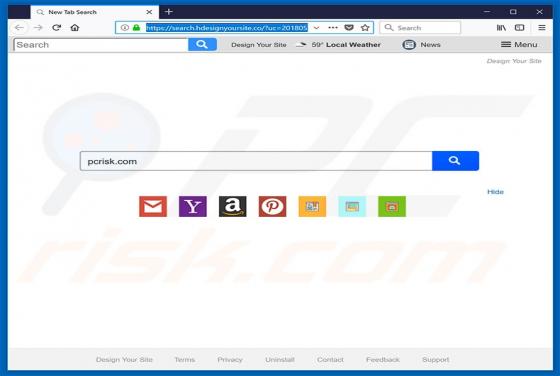Click the weather airplane icon in toolbar

tap(301, 45)
